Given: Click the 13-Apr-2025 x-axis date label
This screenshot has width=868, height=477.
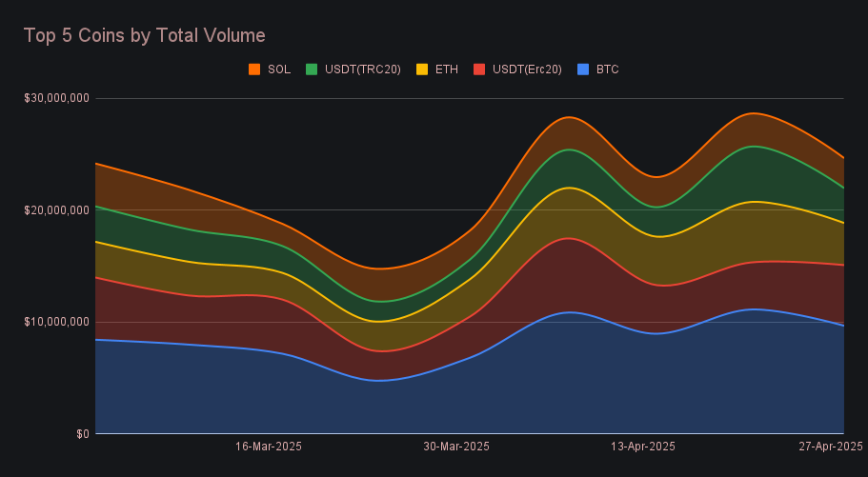Looking at the screenshot, I should (x=642, y=447).
